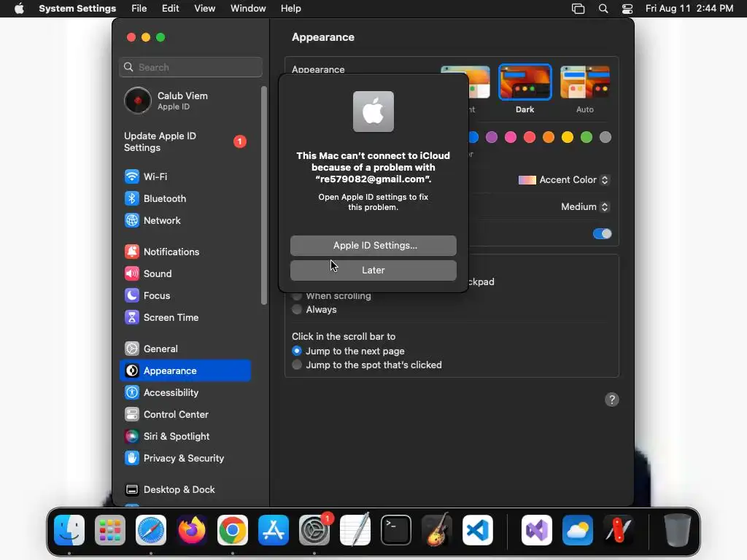
Task: Launch GarageBand from the Dock
Action: (437, 529)
